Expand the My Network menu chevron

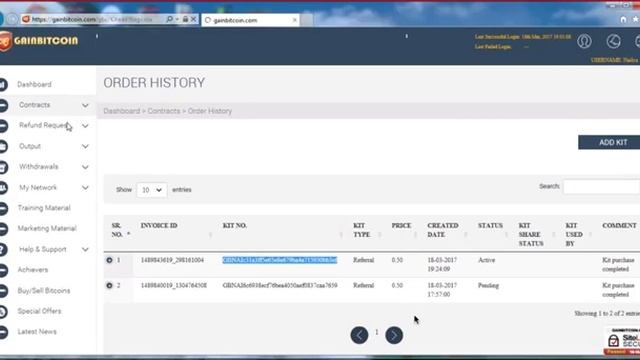click(85, 188)
